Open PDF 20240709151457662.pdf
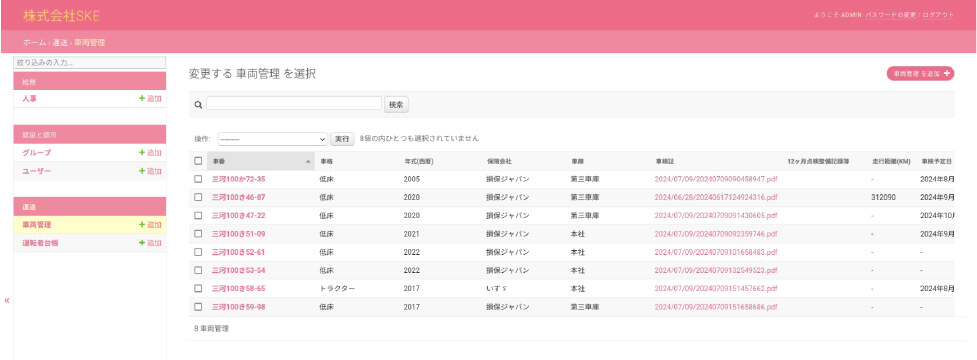This screenshot has width=977, height=360. coord(716,288)
